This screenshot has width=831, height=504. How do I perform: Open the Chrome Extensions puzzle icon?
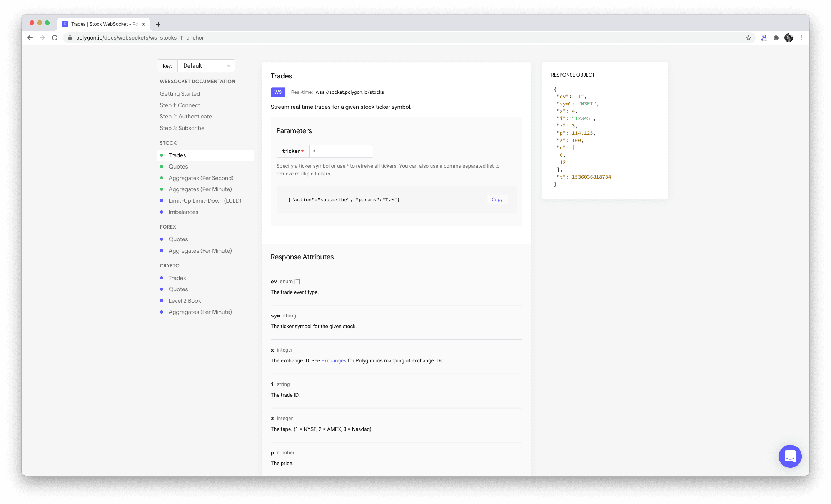[776, 38]
